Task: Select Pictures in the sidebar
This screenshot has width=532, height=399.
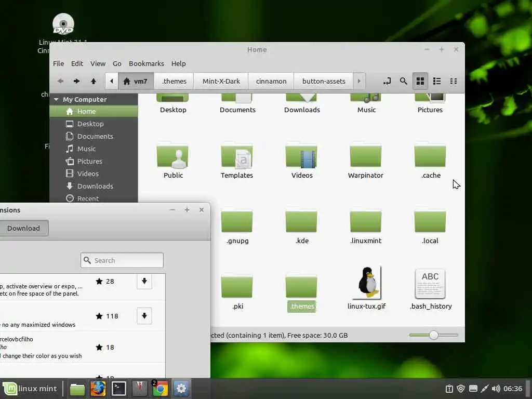Action: [x=94, y=161]
